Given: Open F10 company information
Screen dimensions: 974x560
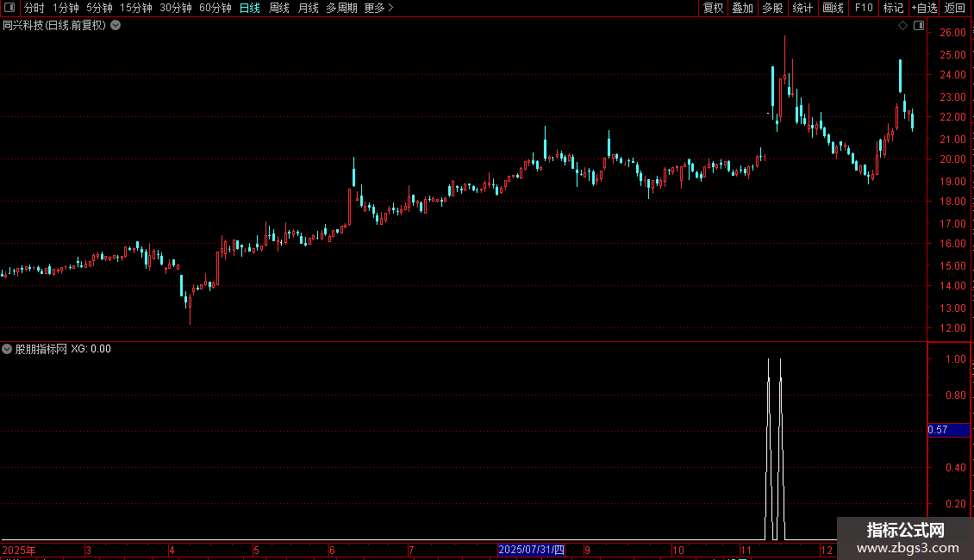Looking at the screenshot, I should click(x=864, y=8).
